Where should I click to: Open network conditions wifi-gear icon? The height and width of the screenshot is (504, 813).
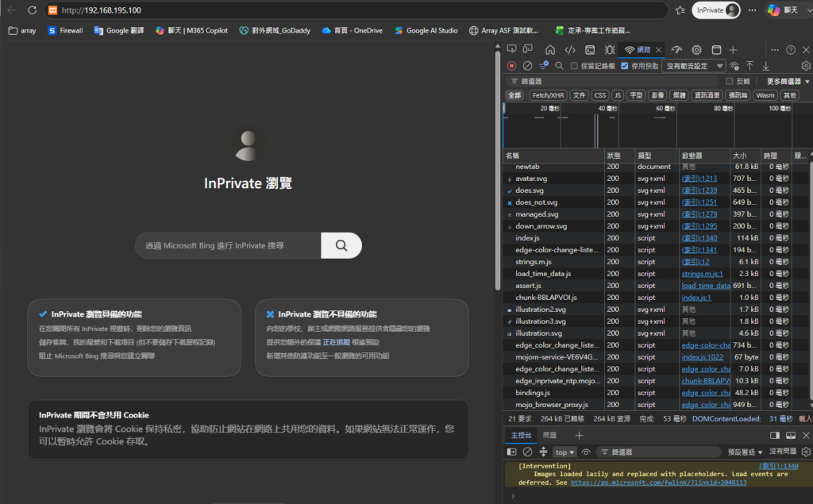click(x=734, y=66)
